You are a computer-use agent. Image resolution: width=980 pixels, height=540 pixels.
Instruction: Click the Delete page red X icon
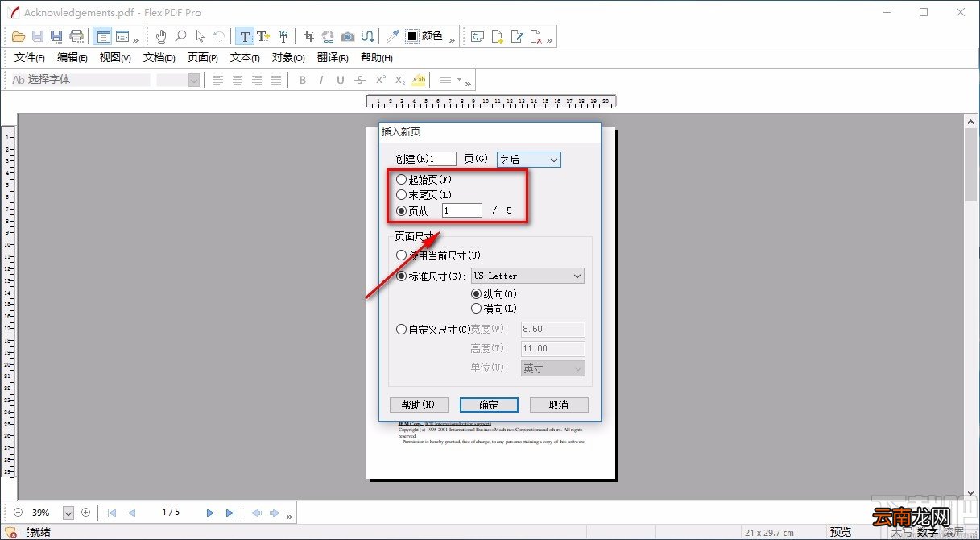pos(536,36)
